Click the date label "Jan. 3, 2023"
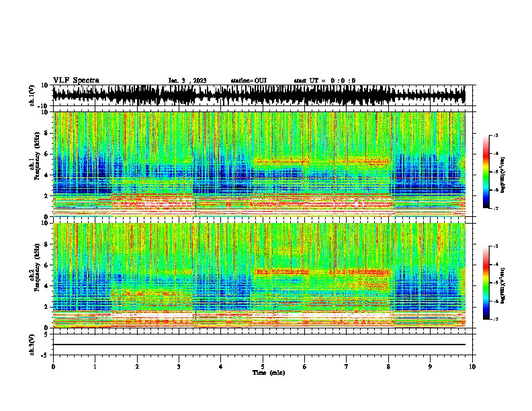This screenshot has width=532, height=411. tap(187, 81)
